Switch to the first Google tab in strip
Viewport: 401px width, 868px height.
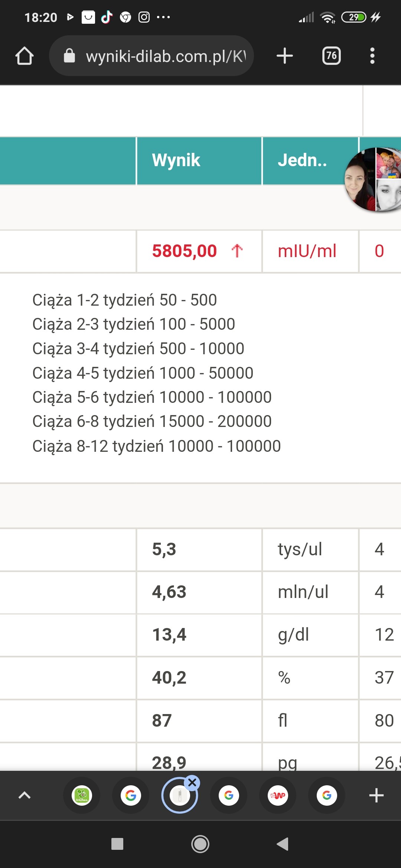(x=131, y=795)
